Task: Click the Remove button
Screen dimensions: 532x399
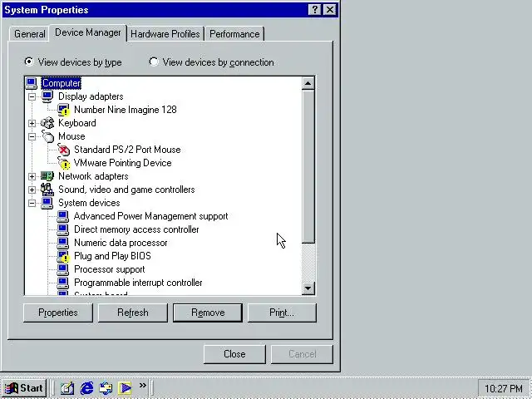Action: click(208, 313)
